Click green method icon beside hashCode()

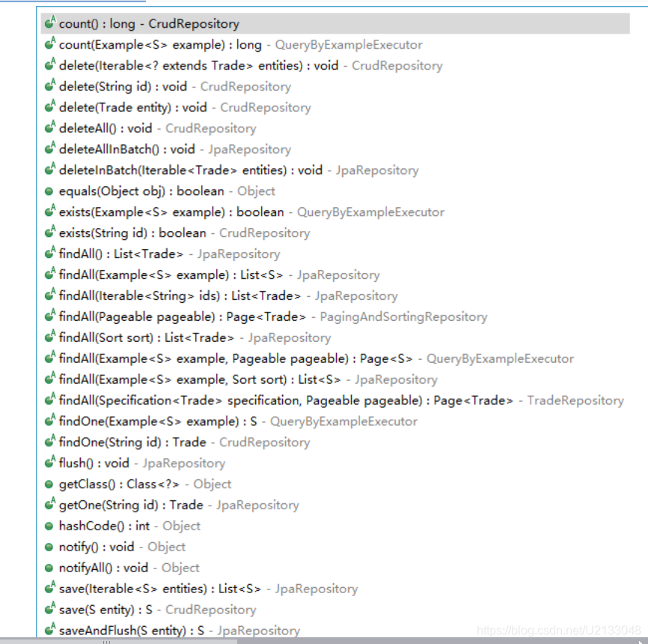[x=49, y=526]
